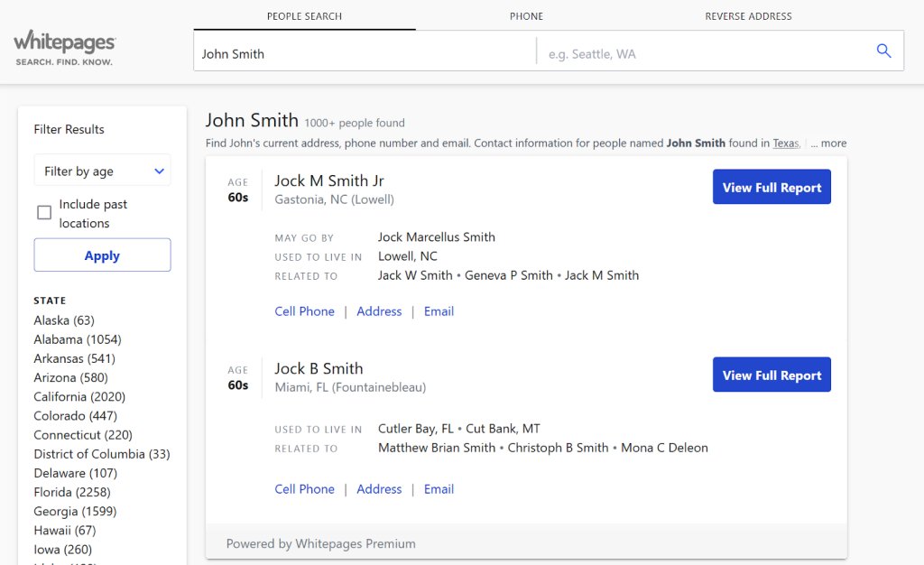Expand the truncated description via more link
Image resolution: width=924 pixels, height=565 pixels.
[x=832, y=143]
